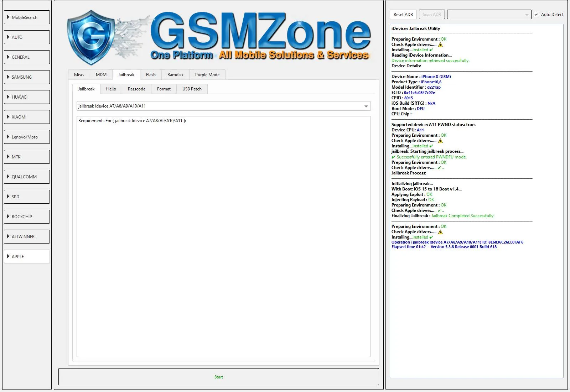Expand the XIAOMI sidebar section

pyautogui.click(x=27, y=117)
